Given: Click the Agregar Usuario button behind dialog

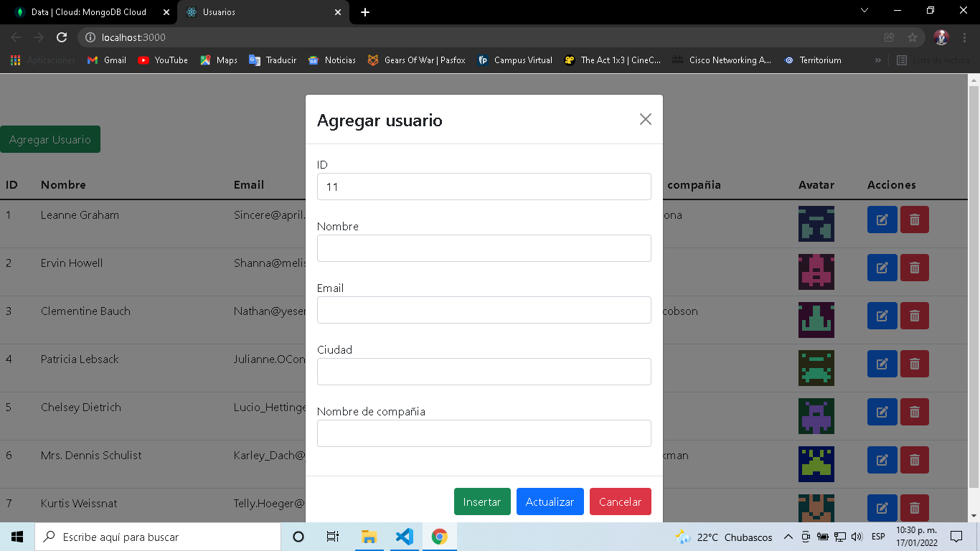Looking at the screenshot, I should pos(50,139).
